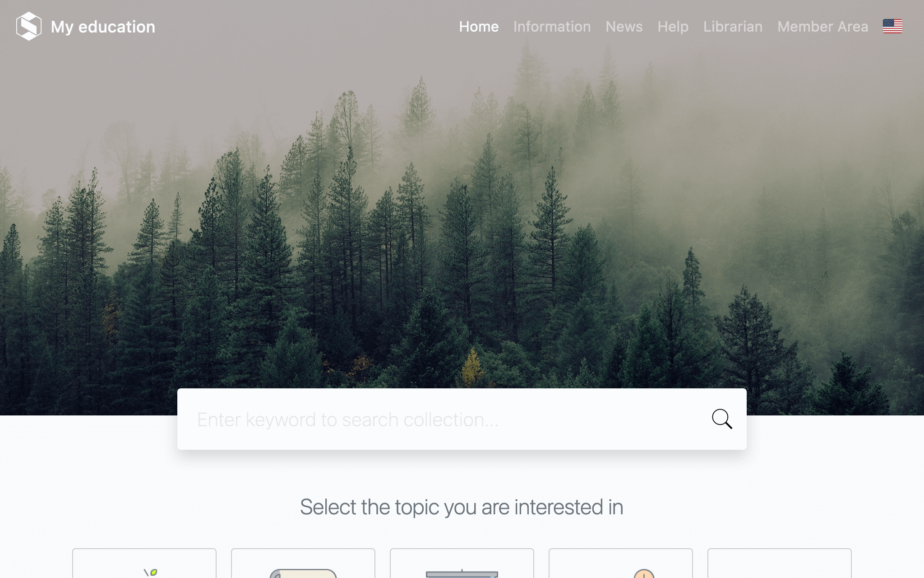The image size is (924, 578).
Task: Select the last blank topic card
Action: point(780,563)
